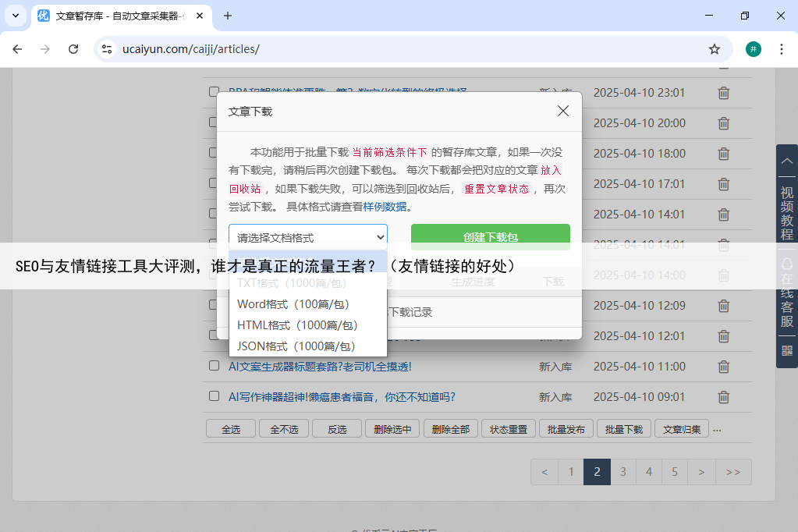Delete the article dated 2025-04-10 23:01
The height and width of the screenshot is (532, 798).
(x=723, y=93)
